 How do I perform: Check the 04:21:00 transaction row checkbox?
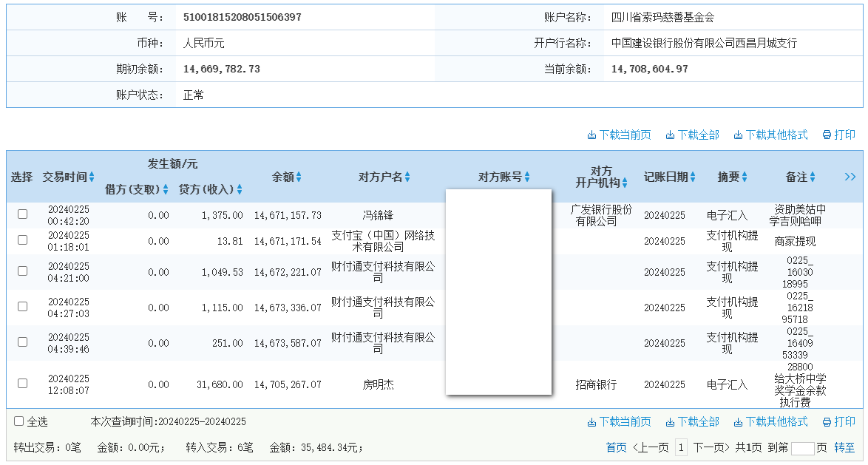pos(23,271)
